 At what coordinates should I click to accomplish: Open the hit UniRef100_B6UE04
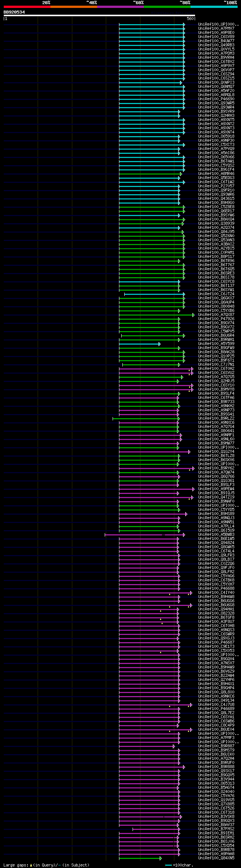pyautogui.click(x=216, y=729)
